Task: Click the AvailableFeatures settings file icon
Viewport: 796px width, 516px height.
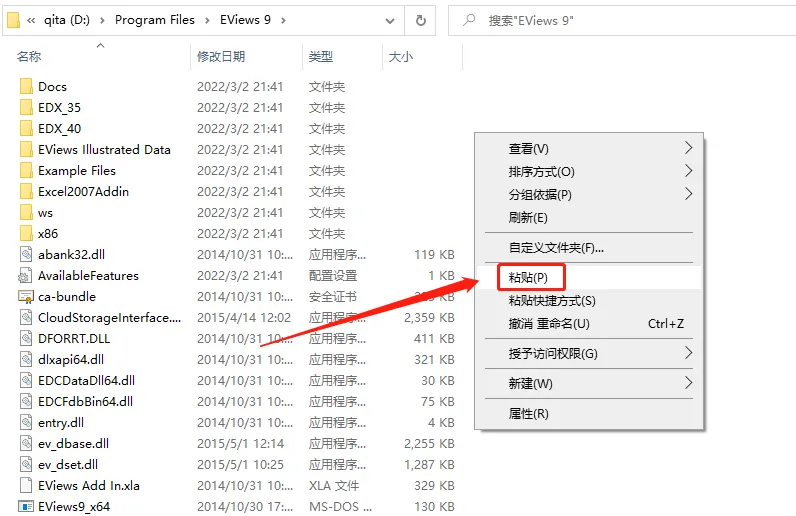Action: 25,275
